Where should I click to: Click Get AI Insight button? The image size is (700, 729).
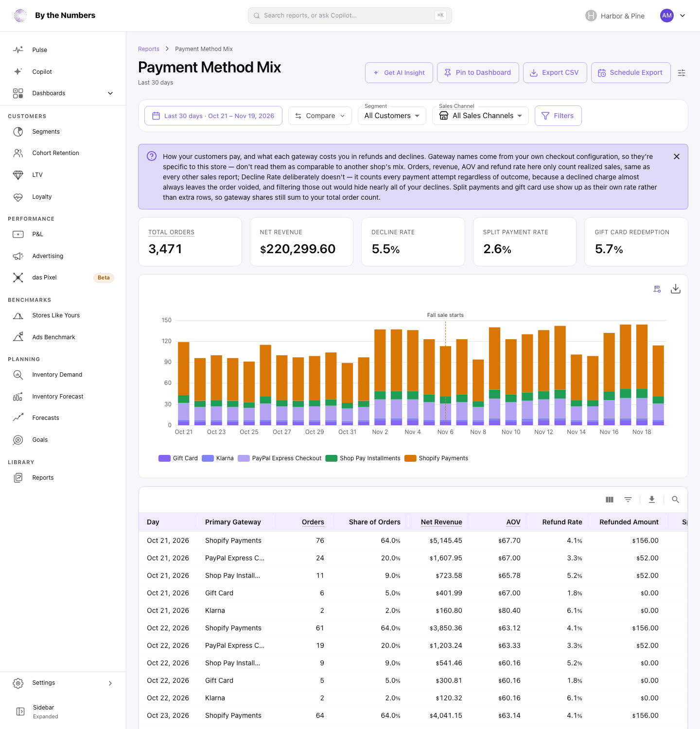[399, 72]
